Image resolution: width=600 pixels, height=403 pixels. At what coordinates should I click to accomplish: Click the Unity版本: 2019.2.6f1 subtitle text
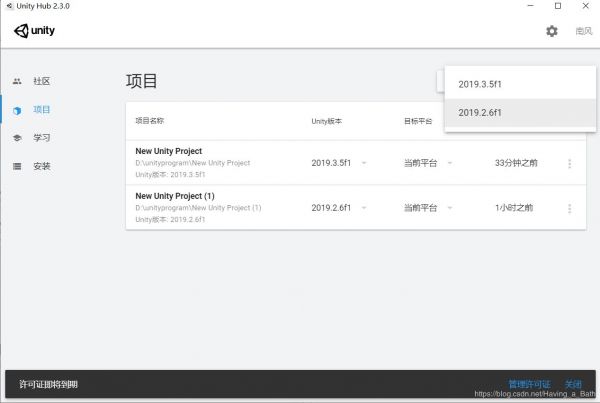click(x=170, y=220)
